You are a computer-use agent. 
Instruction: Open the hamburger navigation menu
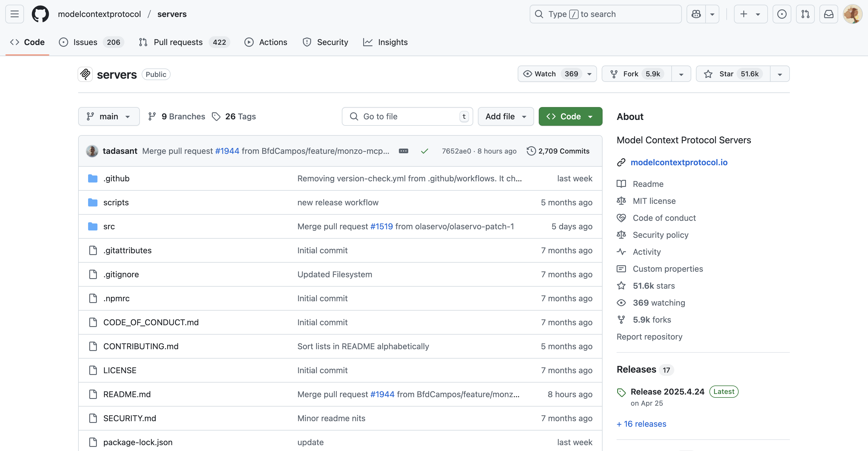click(15, 14)
